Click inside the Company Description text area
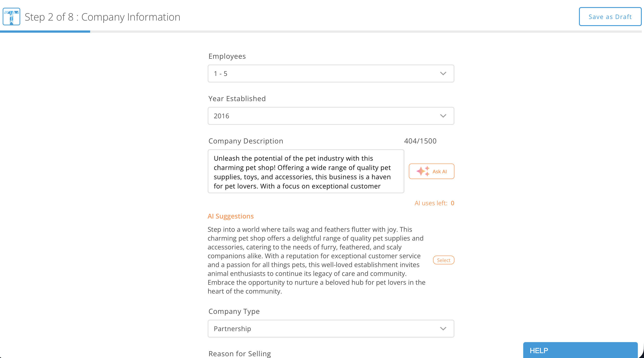Screen dimensions: 644x358 (x=305, y=172)
